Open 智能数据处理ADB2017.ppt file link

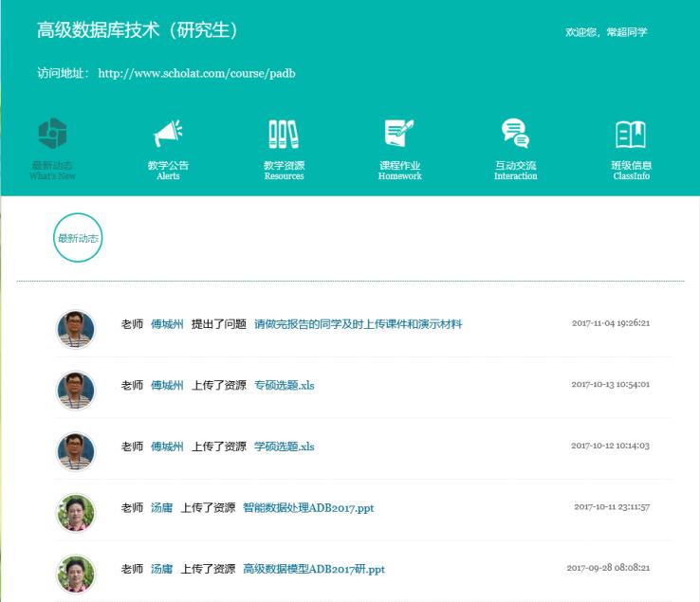pyautogui.click(x=308, y=508)
